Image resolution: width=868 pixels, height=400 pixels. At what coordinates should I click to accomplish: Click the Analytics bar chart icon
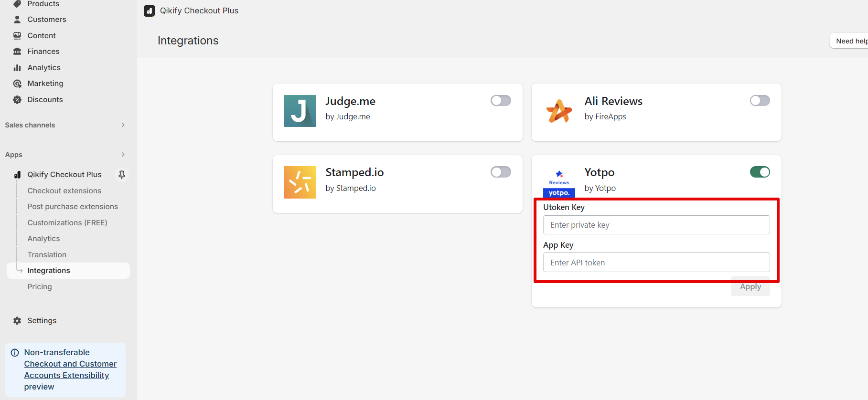[17, 68]
